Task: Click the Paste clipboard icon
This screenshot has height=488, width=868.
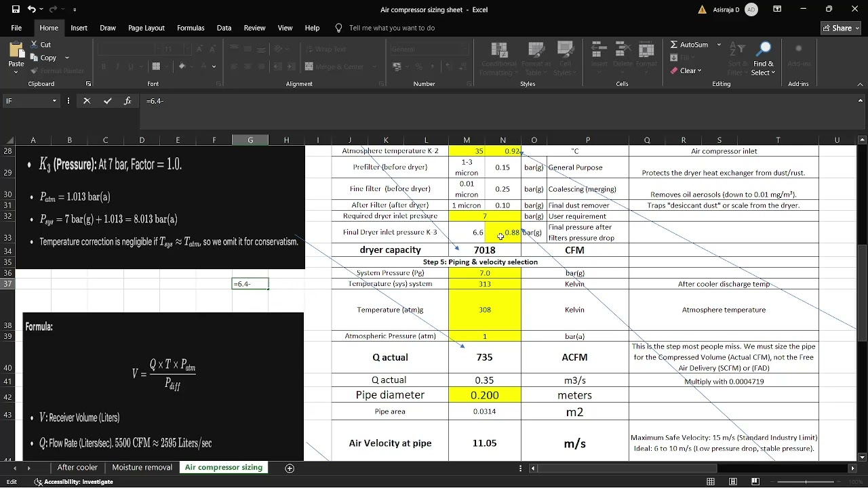Action: tap(16, 50)
